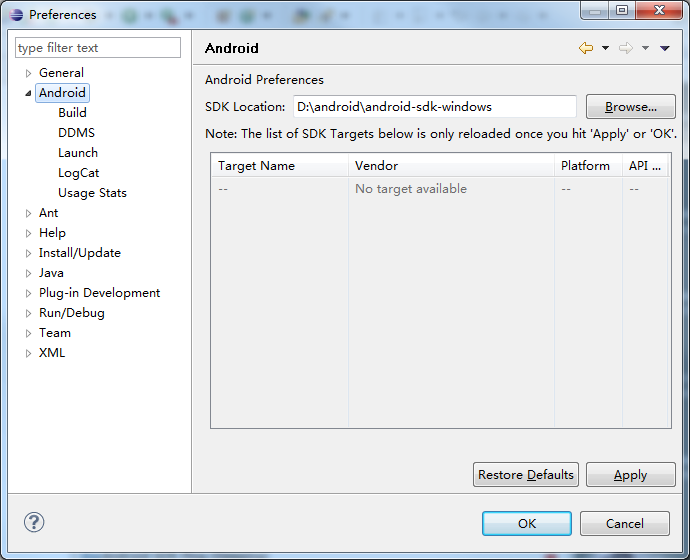Sort by Target Name column header
Screen dimensions: 690x560
coord(280,166)
